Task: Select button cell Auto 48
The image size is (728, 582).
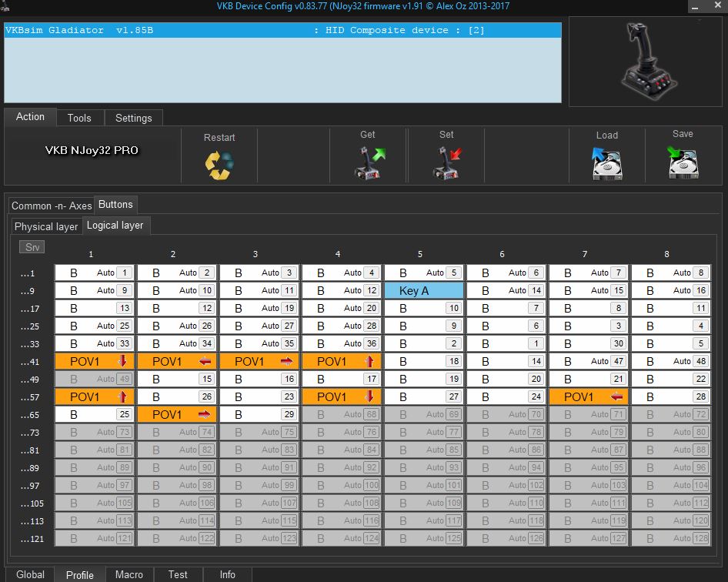Action: 671,361
